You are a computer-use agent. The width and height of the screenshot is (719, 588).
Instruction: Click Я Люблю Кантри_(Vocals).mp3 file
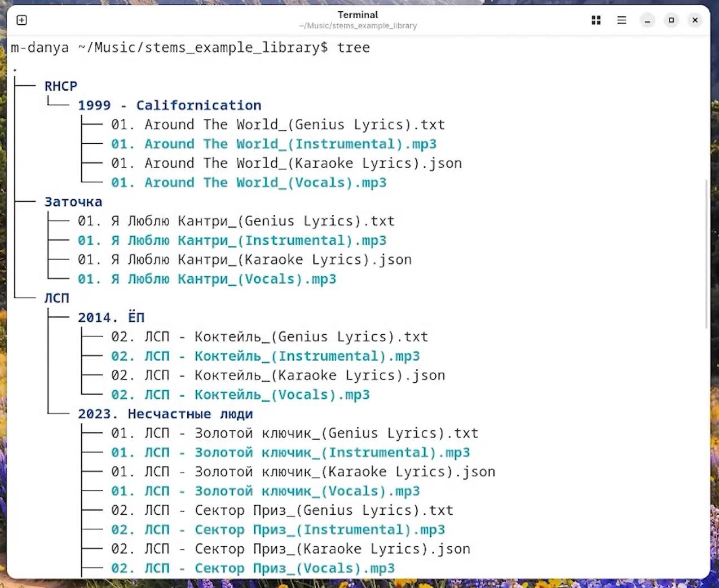coord(206,279)
